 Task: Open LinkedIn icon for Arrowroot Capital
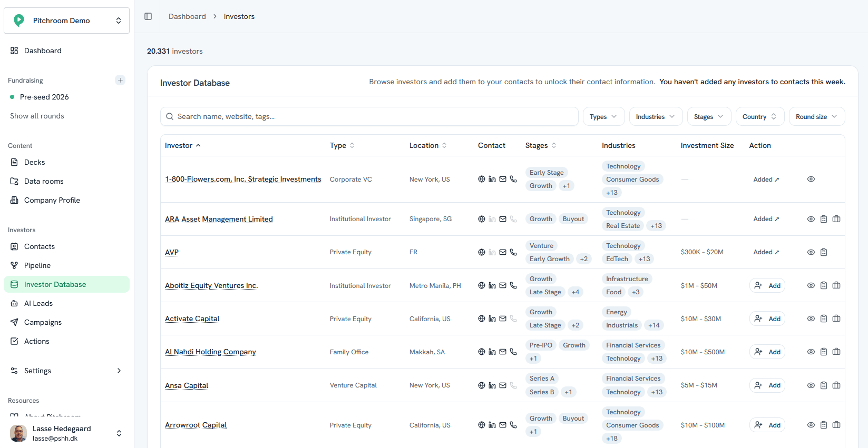pos(492,425)
